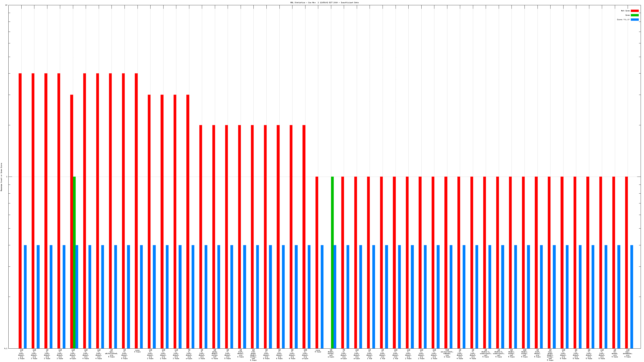Image resolution: width=644 pixels, height=362 pixels.
Task: Click the 'ips.whitelisted.org 5 hops' axis label
Action: [x=111, y=353]
